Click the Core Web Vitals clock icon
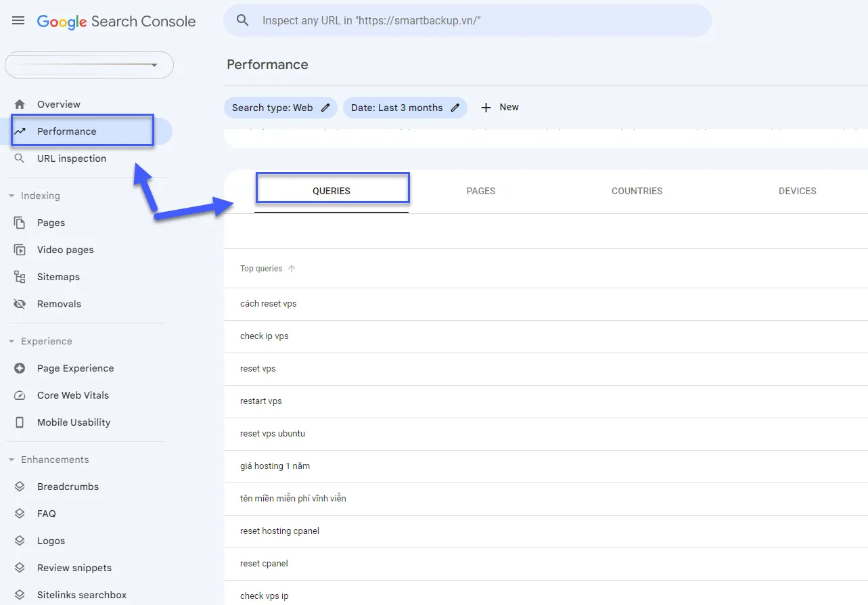 (20, 395)
